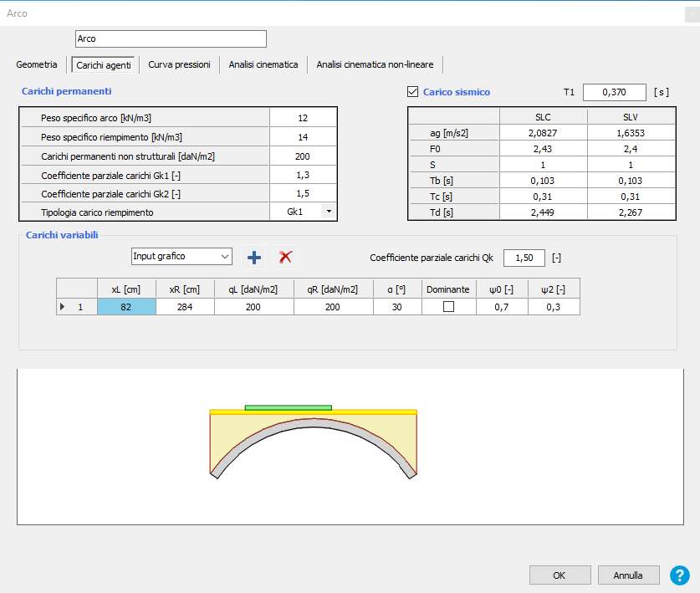This screenshot has width=700, height=593.
Task: Select row 1 arrow indicator in loads table
Action: [x=63, y=307]
